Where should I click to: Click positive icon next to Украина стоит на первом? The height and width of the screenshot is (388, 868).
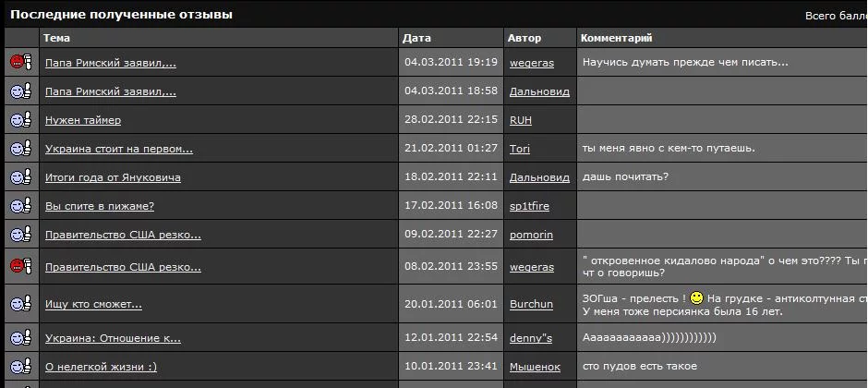click(x=20, y=148)
